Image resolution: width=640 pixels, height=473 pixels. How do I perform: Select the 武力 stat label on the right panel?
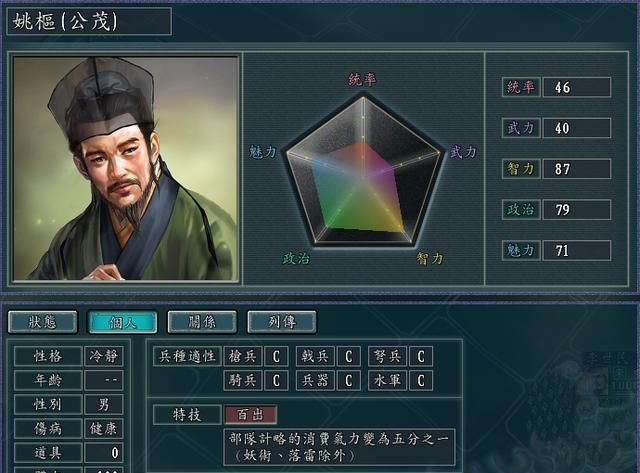521,128
